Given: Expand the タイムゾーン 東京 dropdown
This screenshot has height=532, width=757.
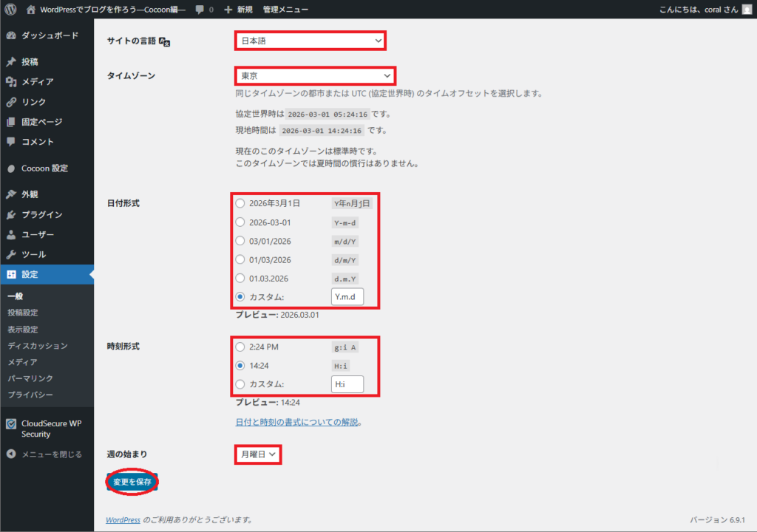Looking at the screenshot, I should pos(315,75).
